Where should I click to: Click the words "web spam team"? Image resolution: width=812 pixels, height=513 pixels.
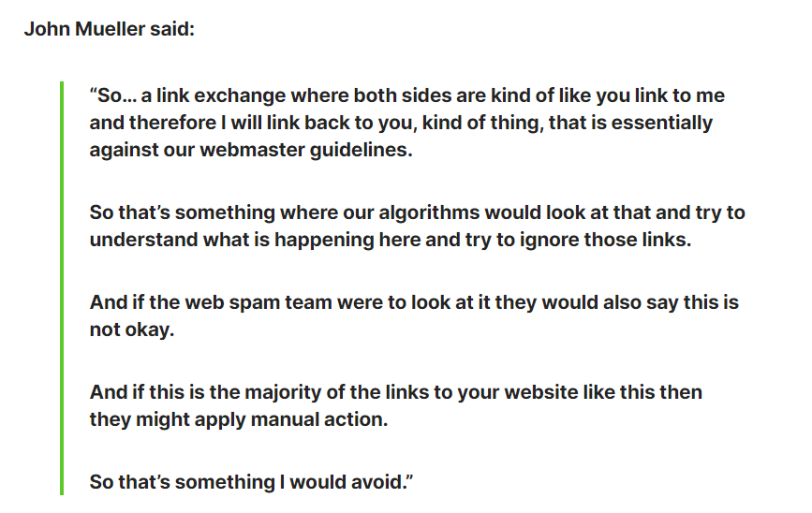coord(258,302)
